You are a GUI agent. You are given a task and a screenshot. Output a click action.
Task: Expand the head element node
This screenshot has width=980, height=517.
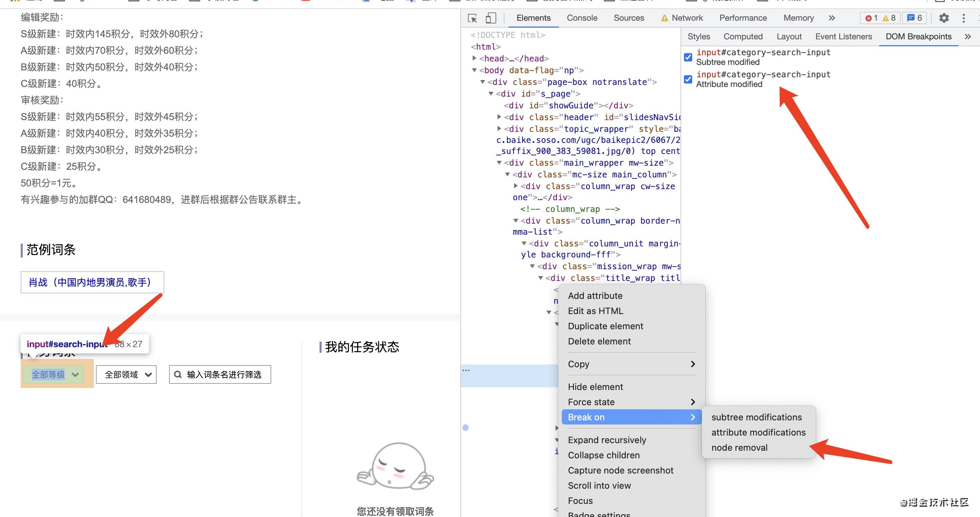[x=474, y=58]
